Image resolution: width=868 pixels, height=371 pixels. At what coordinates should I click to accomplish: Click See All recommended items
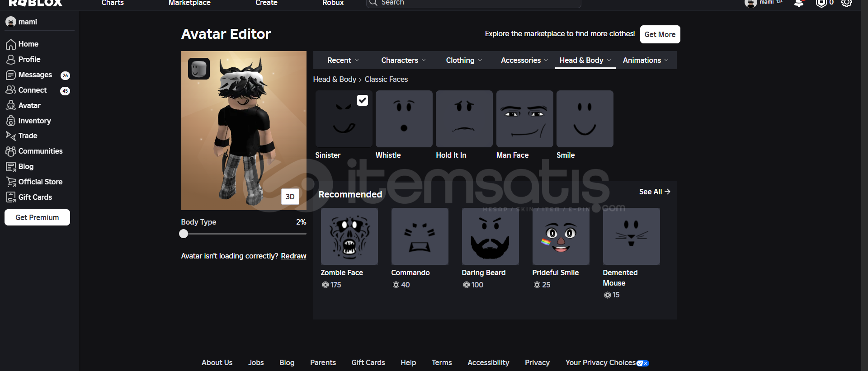click(655, 192)
